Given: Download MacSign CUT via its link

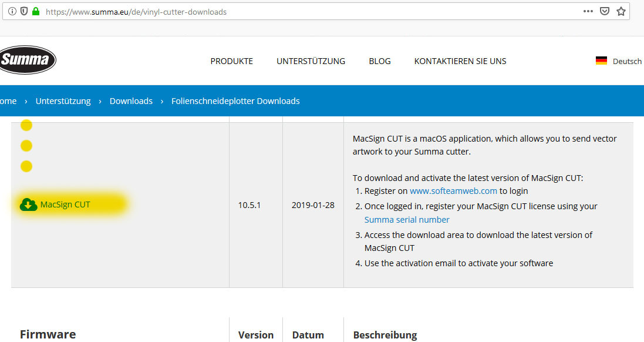Looking at the screenshot, I should (65, 204).
